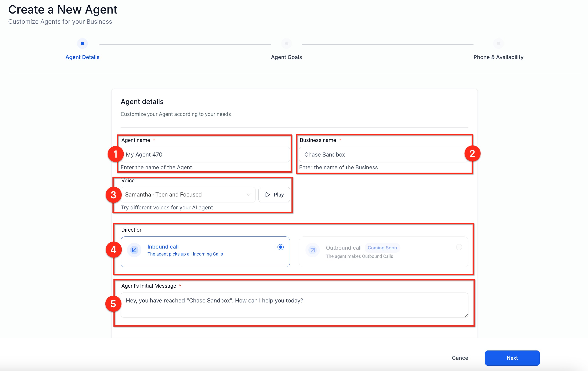This screenshot has height=371, width=588.
Task: Go to Phone & Availability step label
Action: point(498,57)
